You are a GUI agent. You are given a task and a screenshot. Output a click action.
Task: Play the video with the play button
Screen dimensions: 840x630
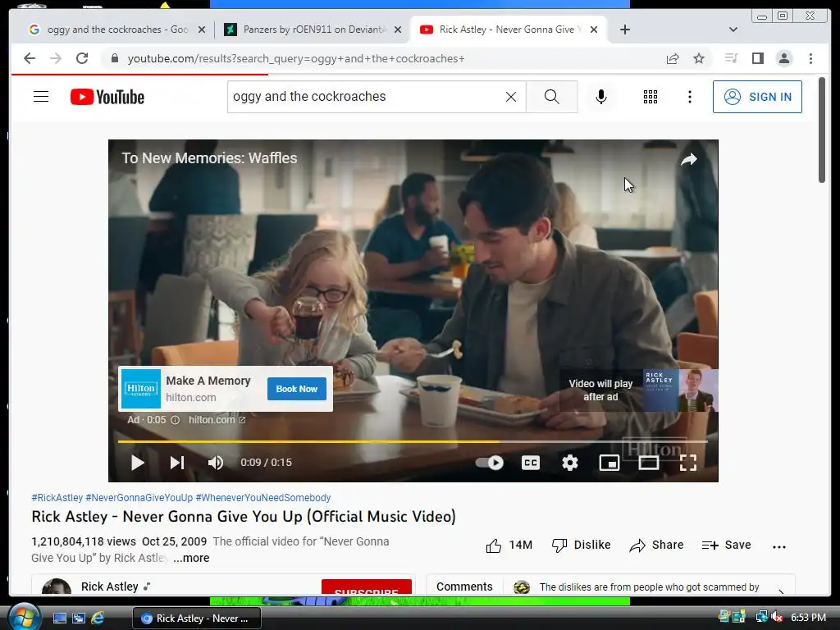click(137, 463)
